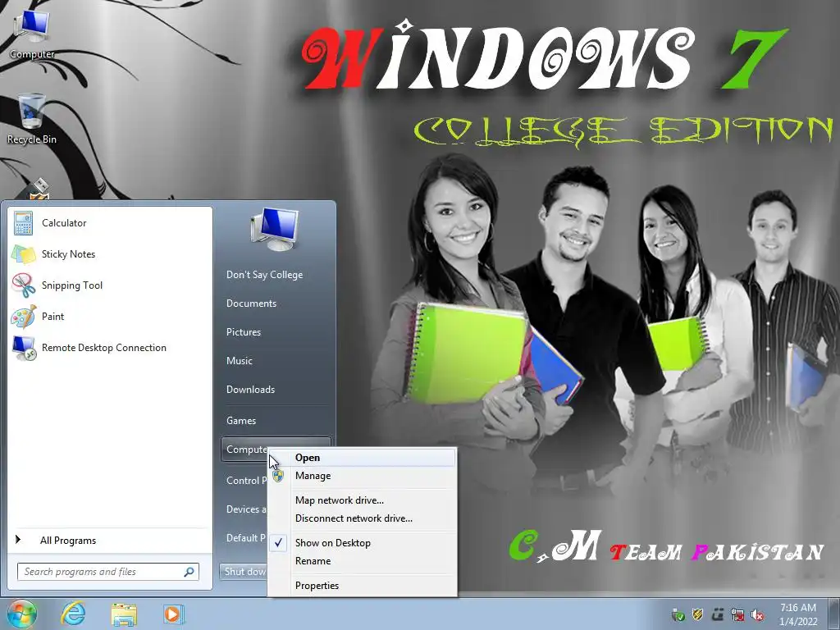Open Control Panel entry in Start menu
This screenshot has width=840, height=630.
(x=246, y=481)
